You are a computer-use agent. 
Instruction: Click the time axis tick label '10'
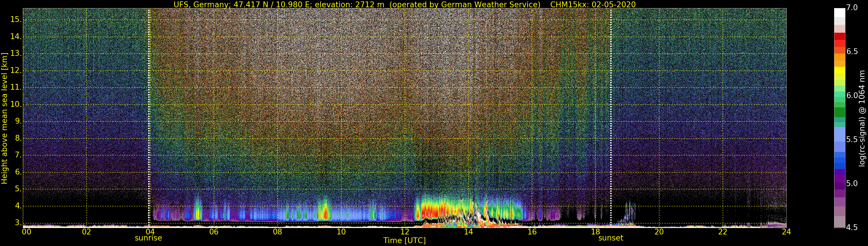[341, 232]
